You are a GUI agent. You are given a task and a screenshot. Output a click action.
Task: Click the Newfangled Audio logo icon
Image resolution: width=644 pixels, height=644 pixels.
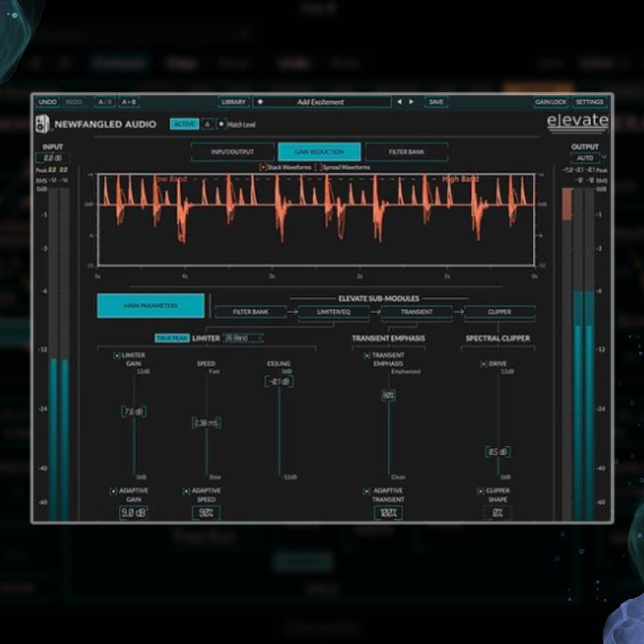pos(43,125)
